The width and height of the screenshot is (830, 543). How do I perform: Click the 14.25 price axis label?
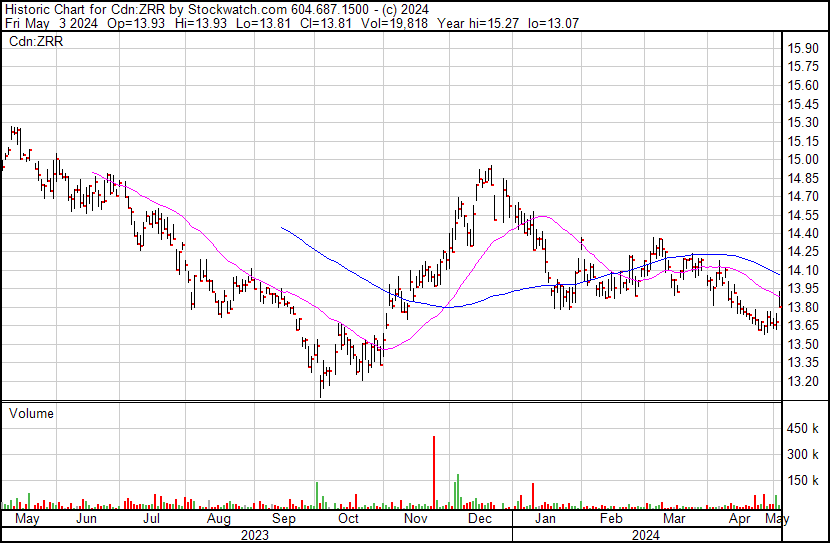(x=803, y=252)
